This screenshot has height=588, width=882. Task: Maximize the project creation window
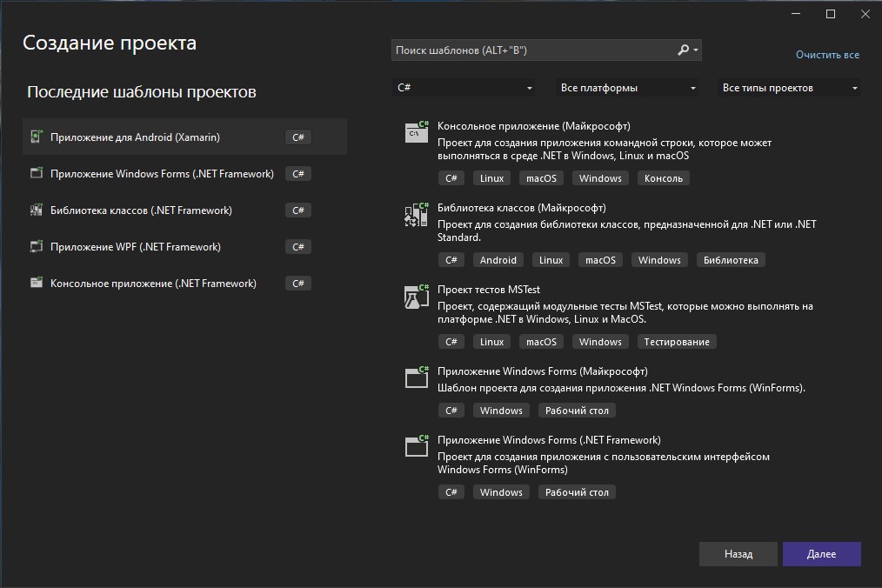[831, 14]
